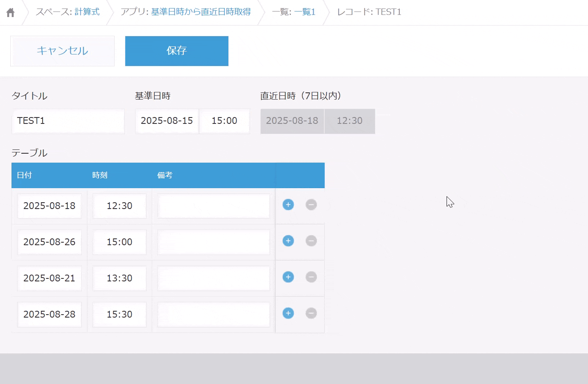Cancel editing with キャンセル button
588x384 pixels.
pyautogui.click(x=62, y=51)
